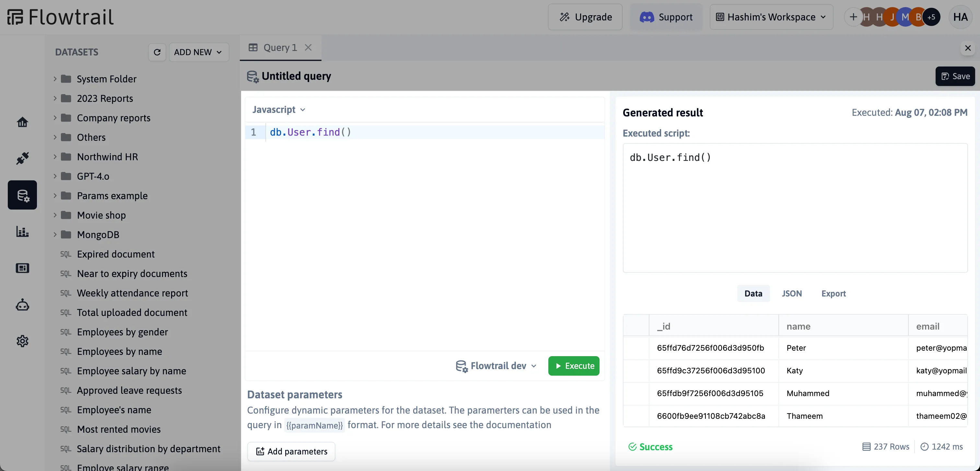Expand the System Folder
Screen dimensions: 980x471
[x=55, y=79]
